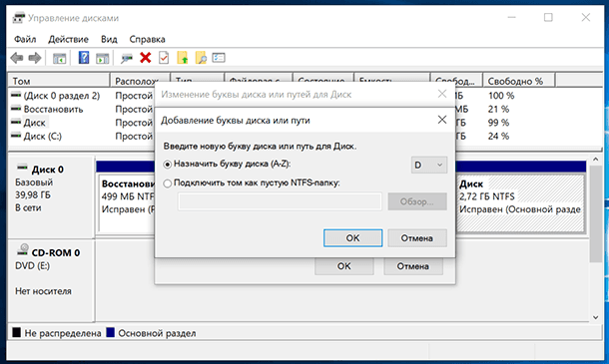Click the Forward arrow in the toolbar
Viewport: 609px width, 364px height.
tap(35, 58)
